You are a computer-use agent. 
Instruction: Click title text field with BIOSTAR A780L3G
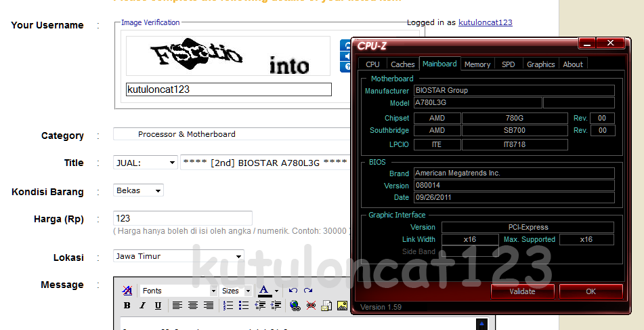(265, 163)
